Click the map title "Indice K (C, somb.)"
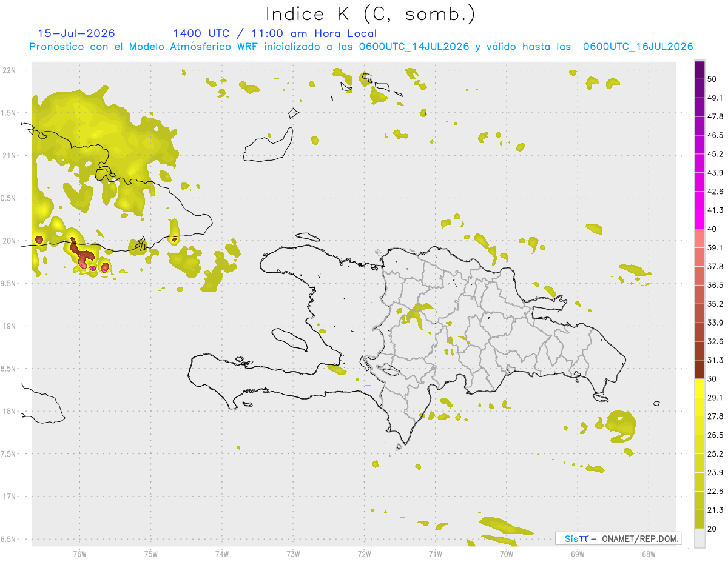 coord(371,14)
